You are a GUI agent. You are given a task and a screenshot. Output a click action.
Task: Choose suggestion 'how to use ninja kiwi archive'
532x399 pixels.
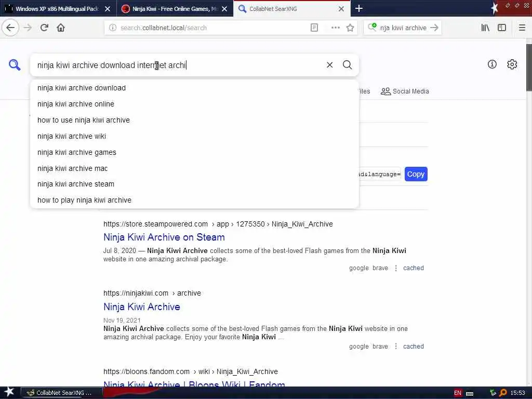[194, 120]
